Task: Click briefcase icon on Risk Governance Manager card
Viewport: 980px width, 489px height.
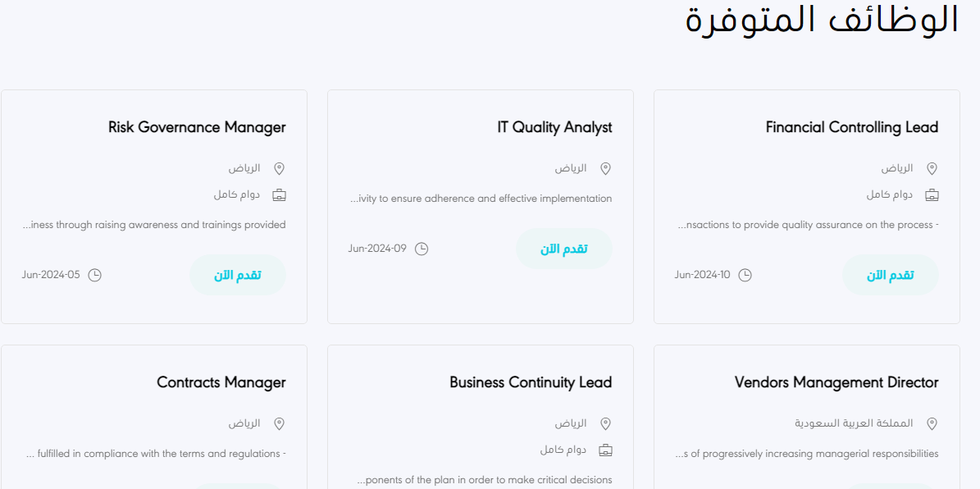Action: click(x=280, y=195)
